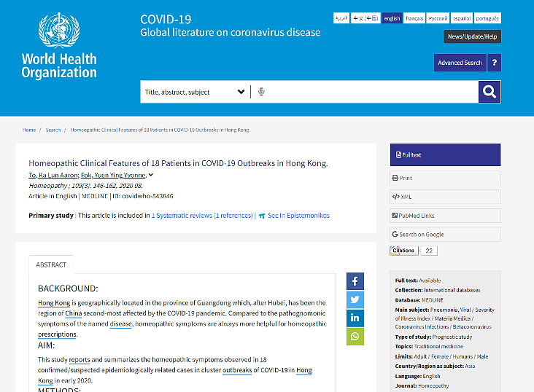Share article on Twitter

pos(355,299)
